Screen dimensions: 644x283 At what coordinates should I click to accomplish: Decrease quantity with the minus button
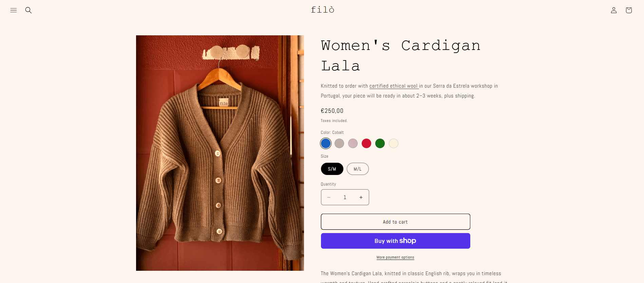point(329,197)
